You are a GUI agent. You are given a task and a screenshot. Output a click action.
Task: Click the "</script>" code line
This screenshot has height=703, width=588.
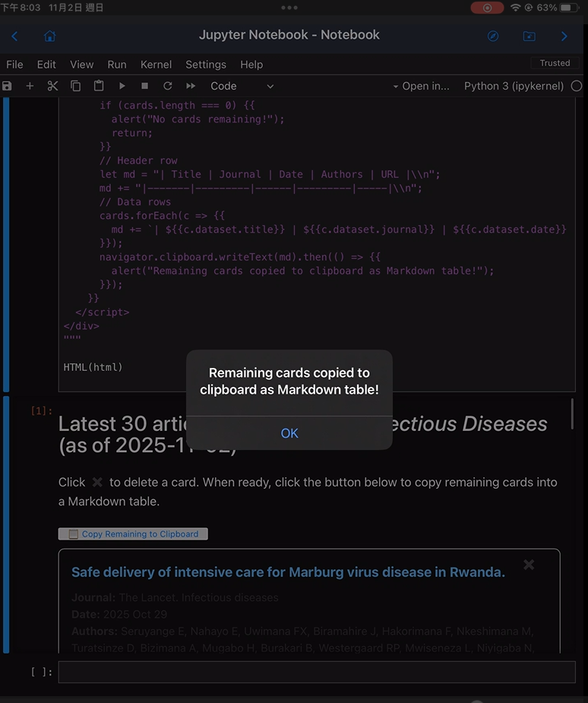point(103,312)
